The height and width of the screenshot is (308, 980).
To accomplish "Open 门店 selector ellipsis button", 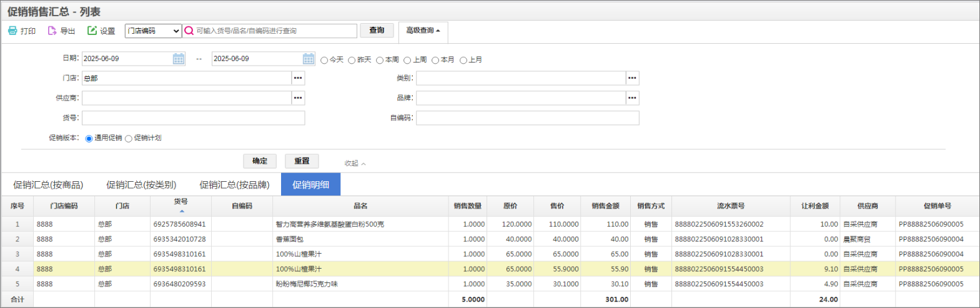I will [298, 78].
